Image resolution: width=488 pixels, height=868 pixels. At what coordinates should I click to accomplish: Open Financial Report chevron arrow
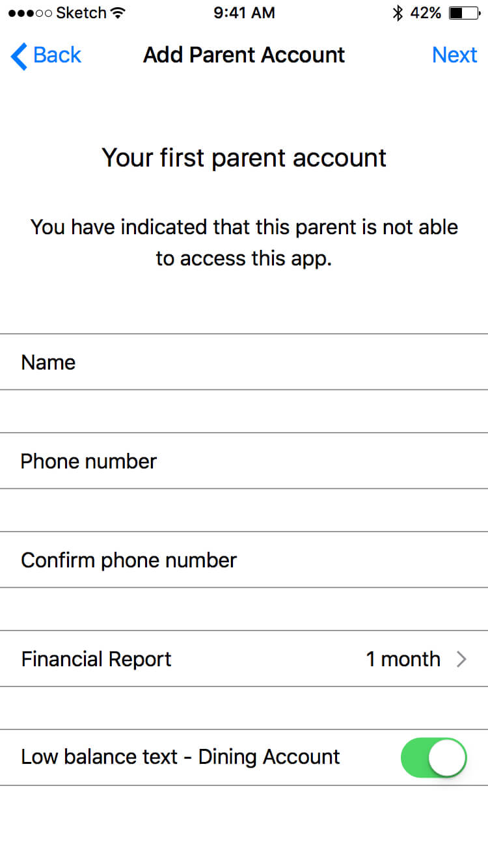coord(461,659)
